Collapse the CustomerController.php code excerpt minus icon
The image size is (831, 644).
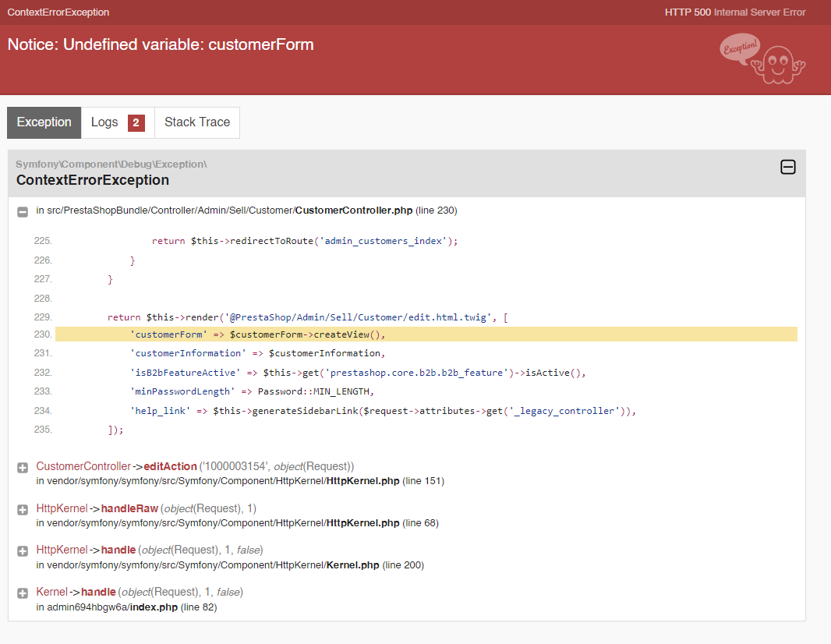(x=23, y=211)
